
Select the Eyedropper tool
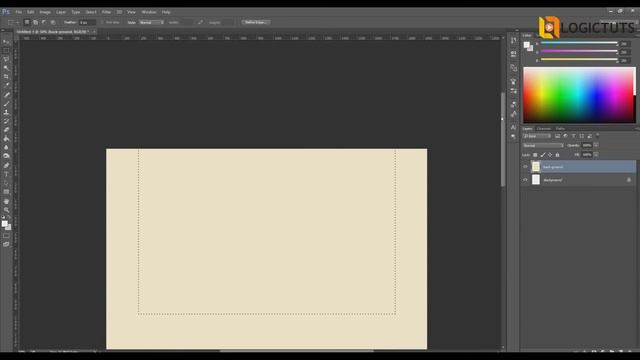click(x=6, y=85)
